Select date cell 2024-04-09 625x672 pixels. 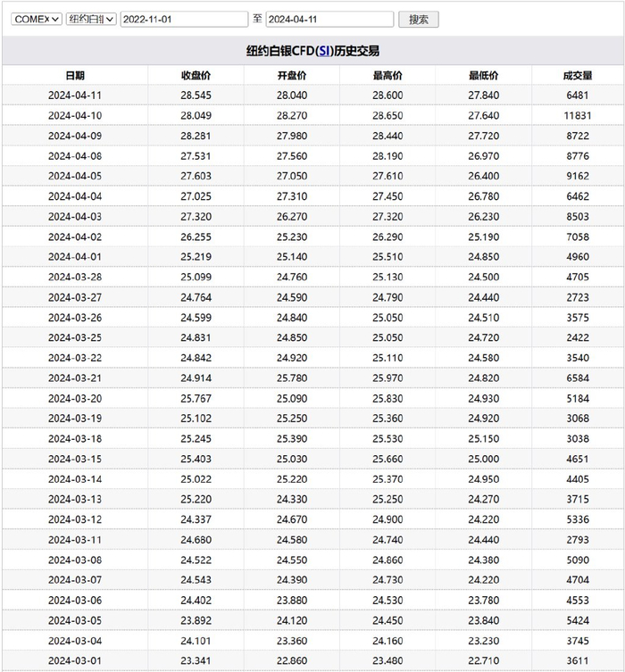75,136
